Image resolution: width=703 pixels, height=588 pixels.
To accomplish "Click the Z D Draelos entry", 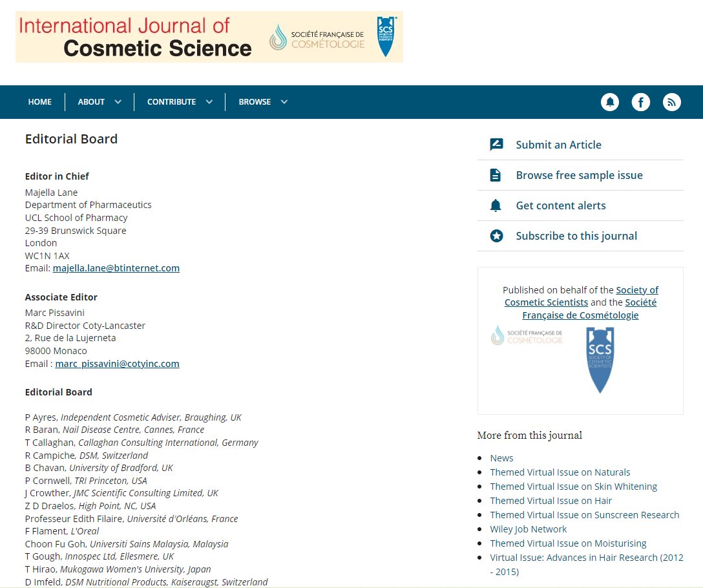I will (x=90, y=506).
